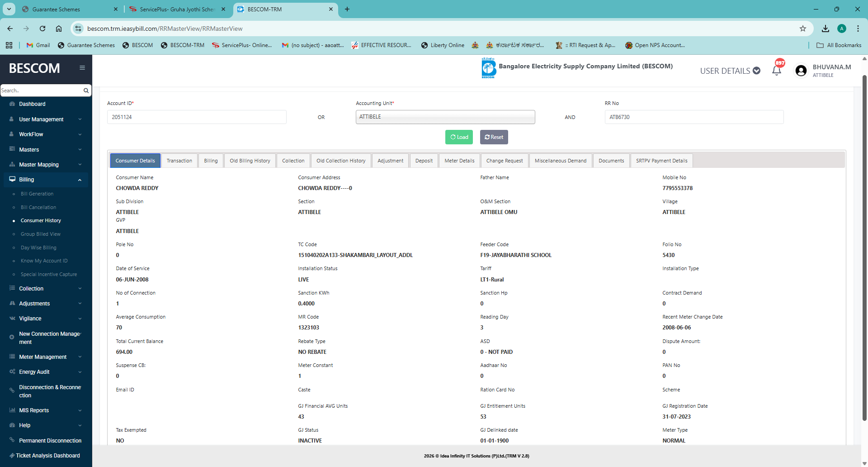Open the SRTPV Payment Details tab
This screenshot has width=868, height=467.
662,161
